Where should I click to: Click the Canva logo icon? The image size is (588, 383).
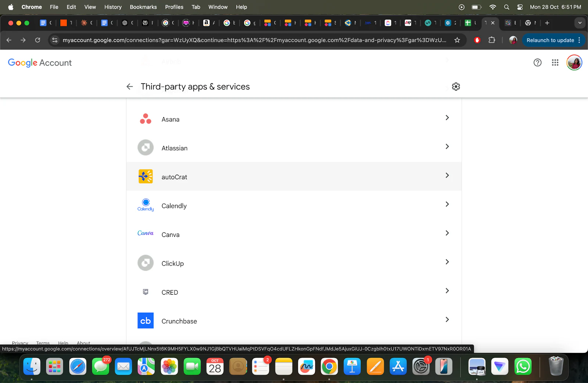[146, 233]
